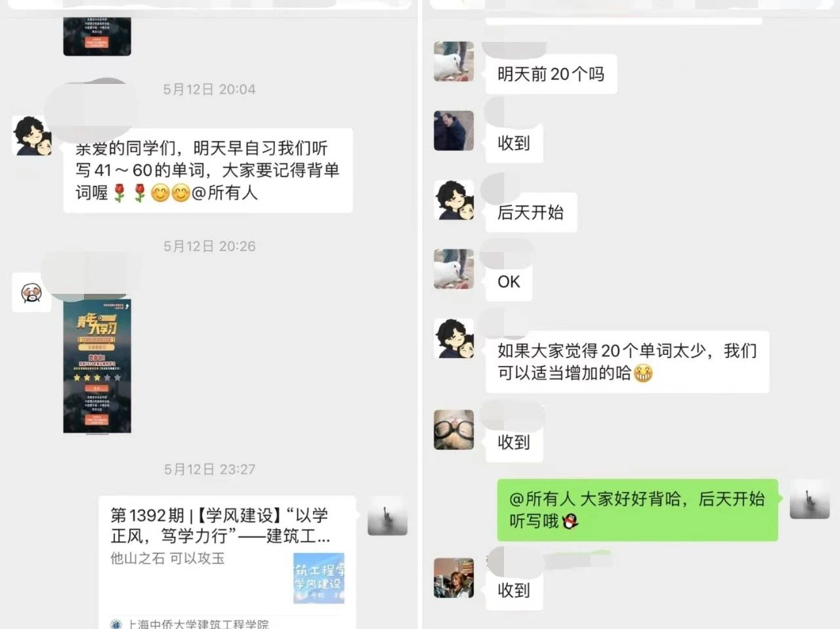Tap white bird avatar beside 明天前20个吗
Viewport: 840px width, 629px height.
(453, 62)
